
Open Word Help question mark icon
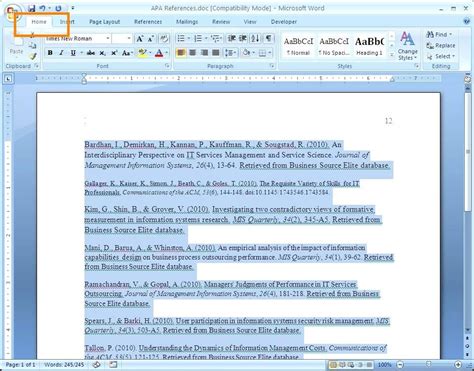click(467, 21)
